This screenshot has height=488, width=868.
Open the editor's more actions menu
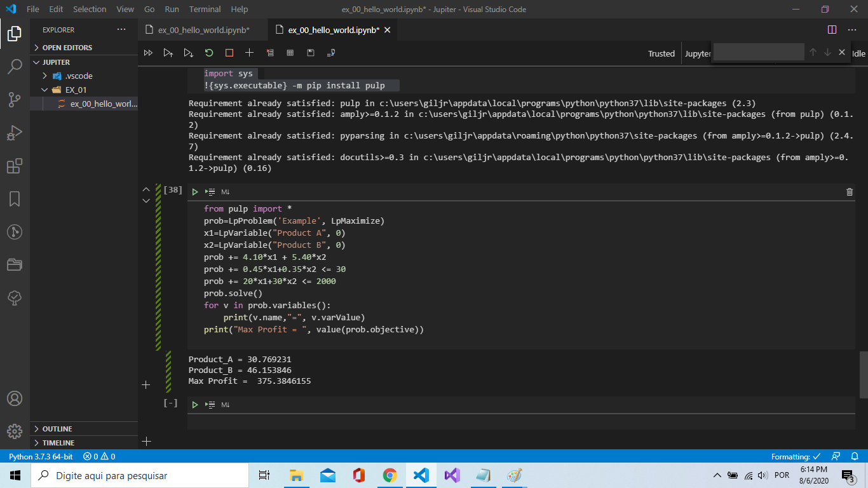tap(851, 30)
